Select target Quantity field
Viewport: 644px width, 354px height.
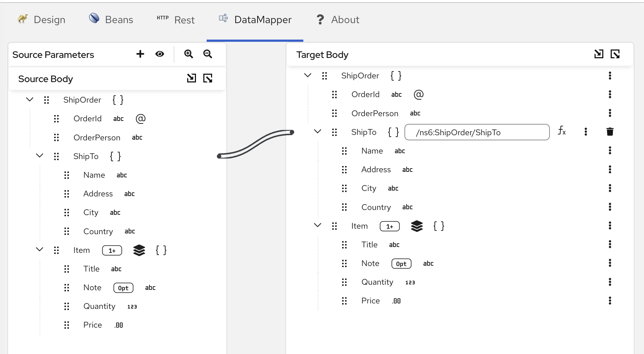click(x=377, y=282)
